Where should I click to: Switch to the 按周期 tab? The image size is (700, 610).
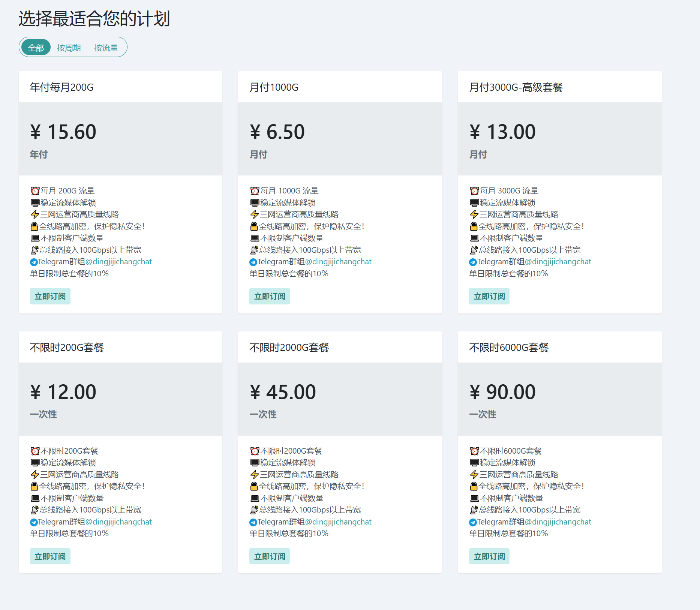pyautogui.click(x=69, y=48)
